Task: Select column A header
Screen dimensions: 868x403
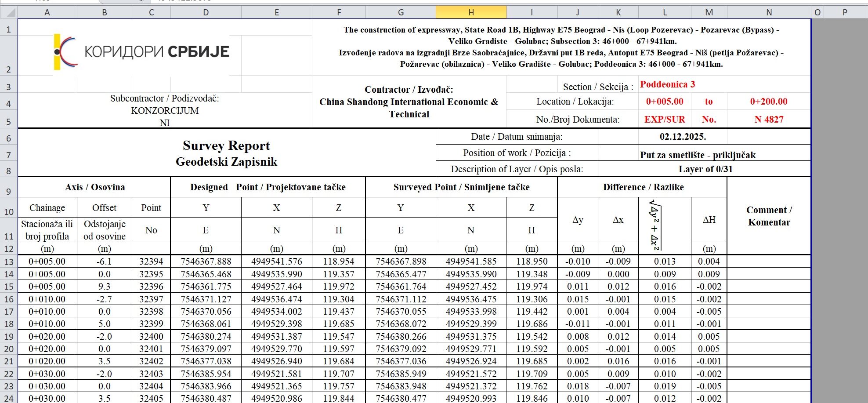Action: point(47,12)
